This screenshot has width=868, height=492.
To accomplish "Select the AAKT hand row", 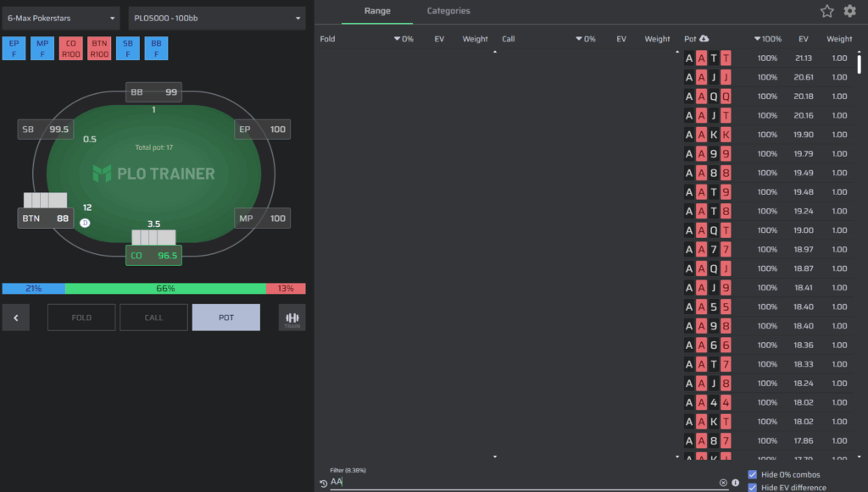I will point(768,421).
